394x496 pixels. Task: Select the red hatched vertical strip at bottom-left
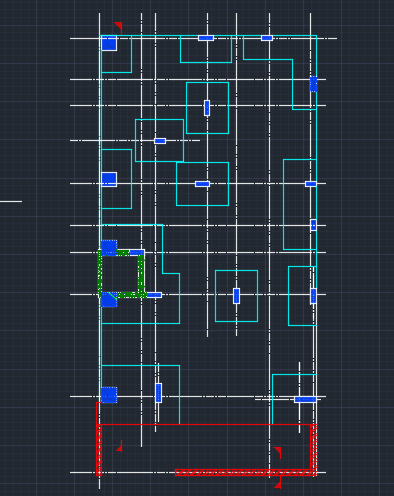click(99, 450)
